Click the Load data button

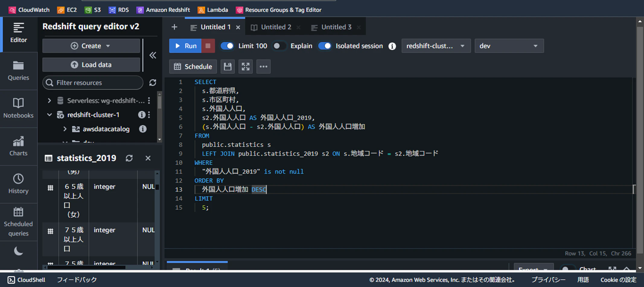[x=91, y=65]
